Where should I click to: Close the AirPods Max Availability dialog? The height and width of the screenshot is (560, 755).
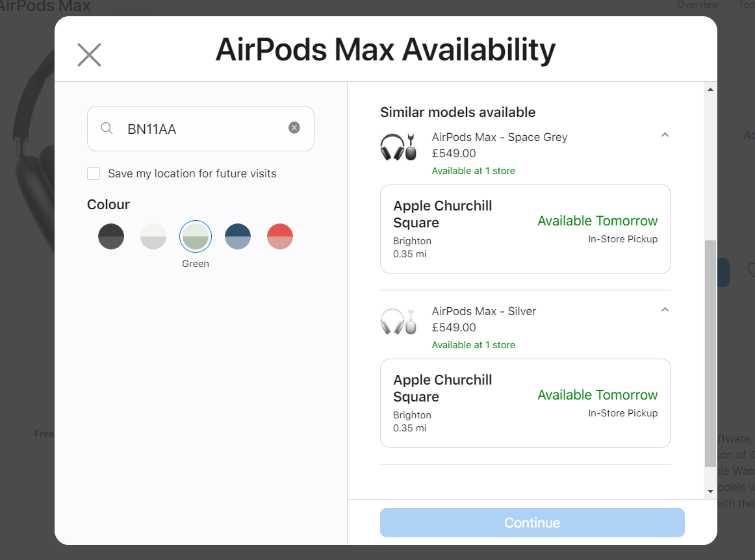coord(89,55)
